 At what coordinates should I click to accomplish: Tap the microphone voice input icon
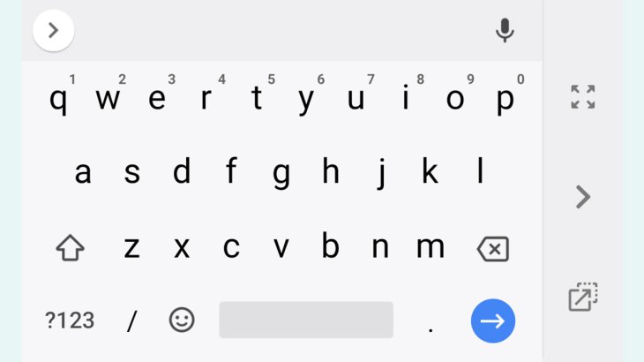[x=505, y=30]
